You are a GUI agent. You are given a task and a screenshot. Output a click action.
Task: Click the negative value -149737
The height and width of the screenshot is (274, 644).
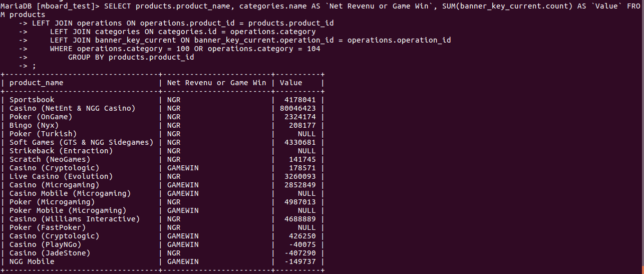click(300, 261)
